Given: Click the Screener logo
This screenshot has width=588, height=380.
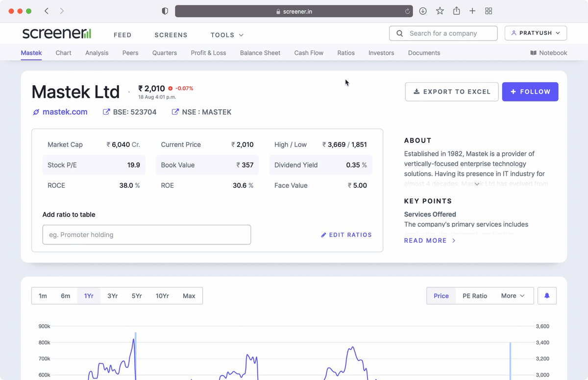Looking at the screenshot, I should point(57,34).
